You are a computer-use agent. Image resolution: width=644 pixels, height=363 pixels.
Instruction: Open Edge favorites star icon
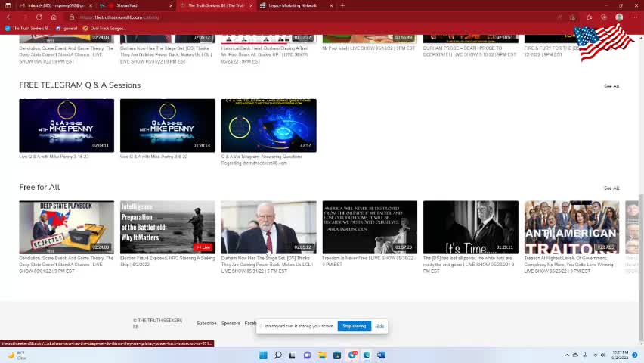[590, 17]
